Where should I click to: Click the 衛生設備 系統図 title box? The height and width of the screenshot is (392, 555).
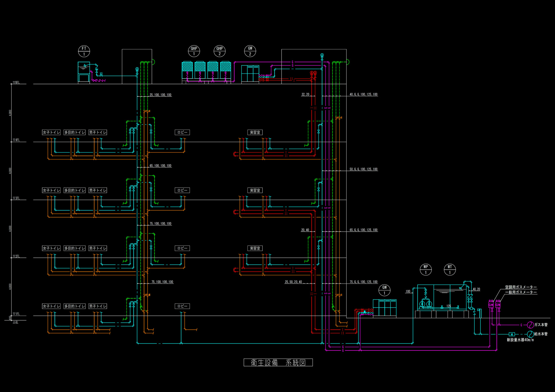coord(278,363)
